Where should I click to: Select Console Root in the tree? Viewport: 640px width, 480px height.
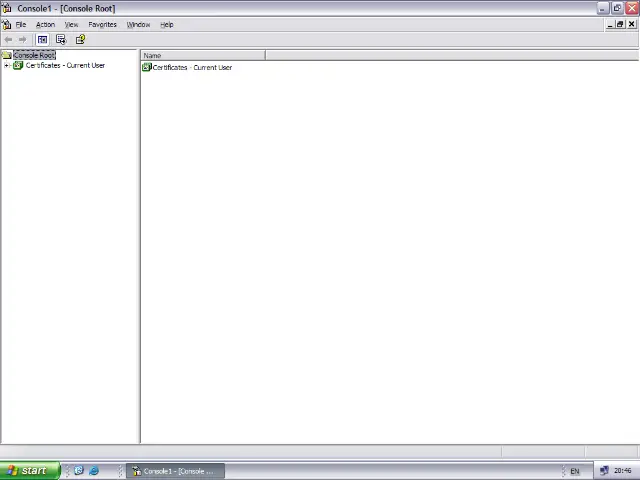[34, 55]
